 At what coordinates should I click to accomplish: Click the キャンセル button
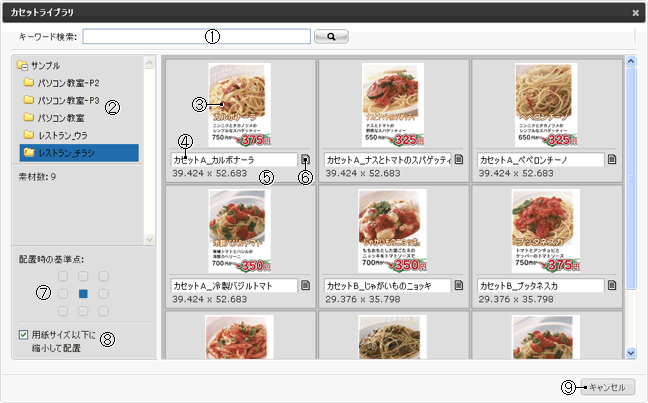[608, 387]
